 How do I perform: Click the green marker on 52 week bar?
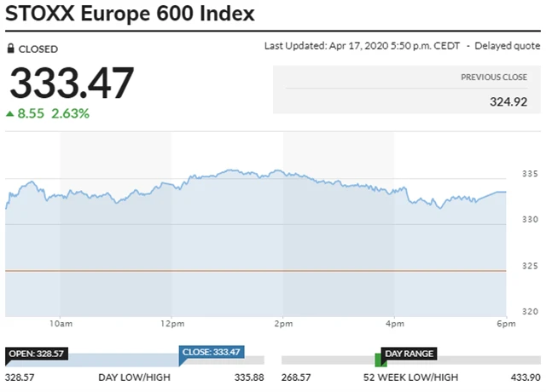[380, 362]
